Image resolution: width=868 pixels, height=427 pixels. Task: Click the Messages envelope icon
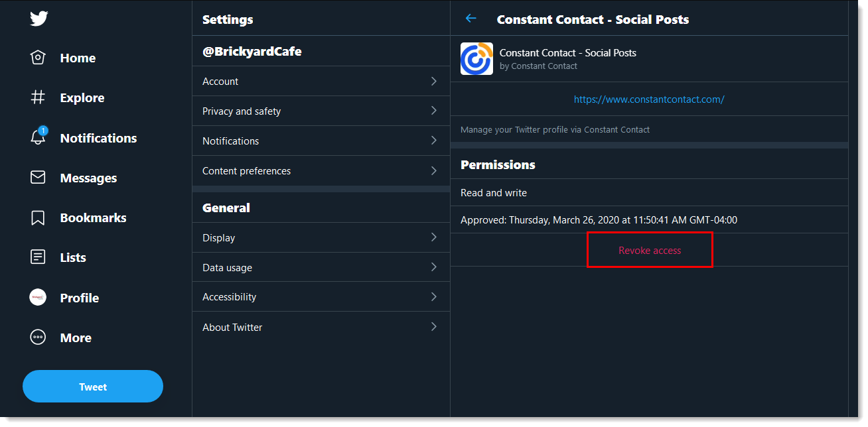tap(38, 178)
